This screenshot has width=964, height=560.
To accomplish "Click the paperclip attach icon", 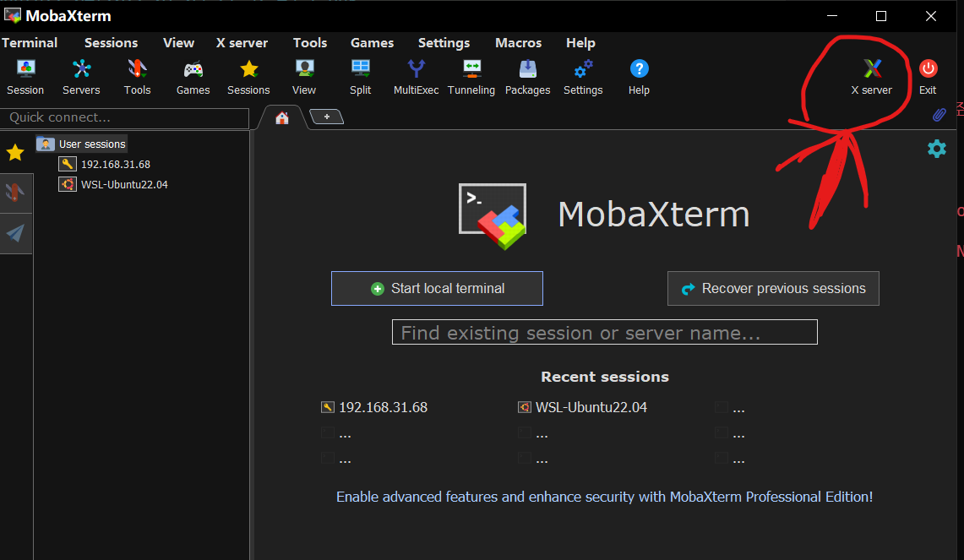I will [939, 114].
